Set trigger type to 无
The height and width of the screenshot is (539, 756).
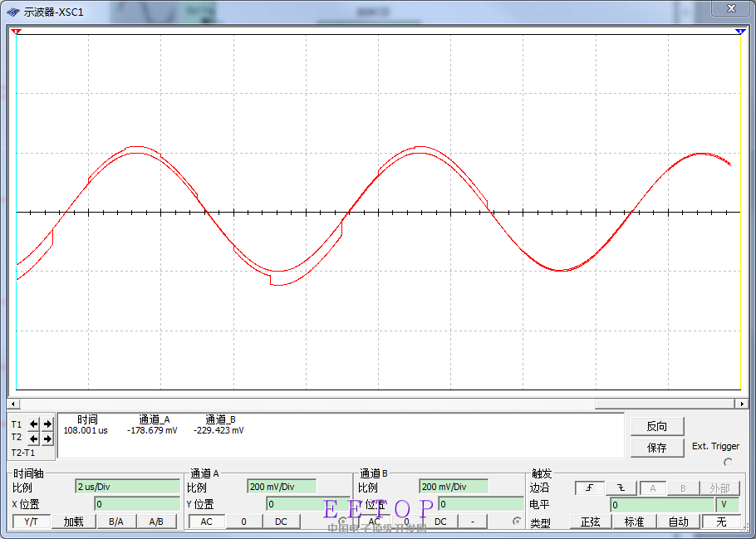pyautogui.click(x=721, y=522)
